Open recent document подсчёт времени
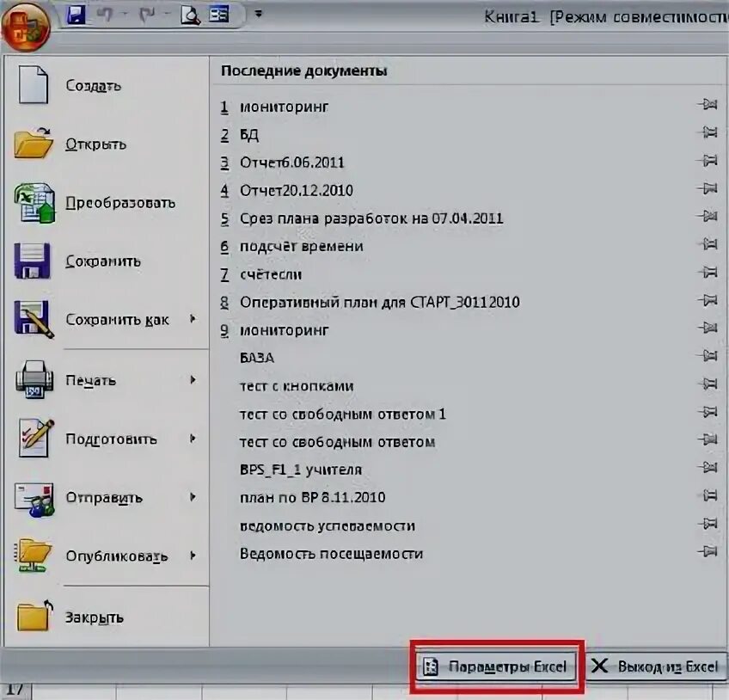 coord(301,247)
